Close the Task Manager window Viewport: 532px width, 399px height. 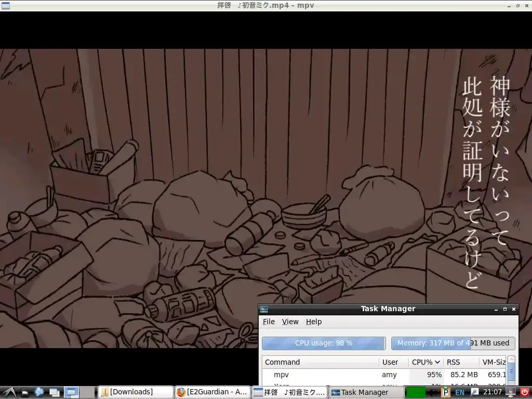pos(514,309)
